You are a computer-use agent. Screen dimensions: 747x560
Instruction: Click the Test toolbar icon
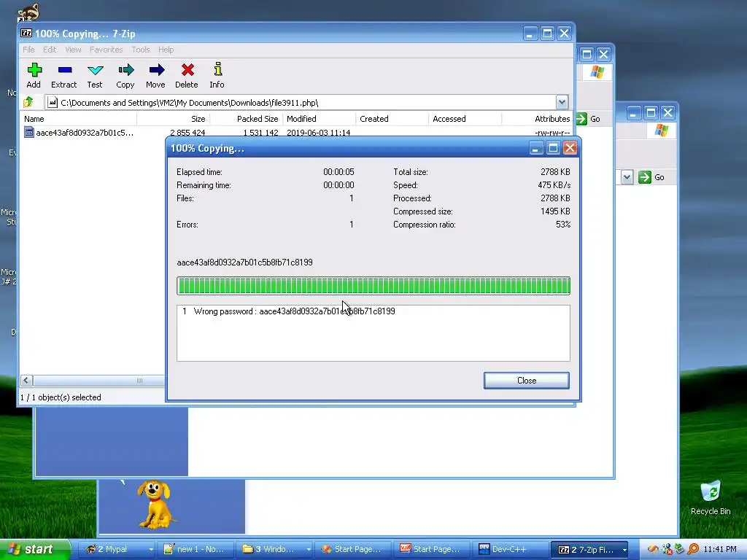click(95, 71)
